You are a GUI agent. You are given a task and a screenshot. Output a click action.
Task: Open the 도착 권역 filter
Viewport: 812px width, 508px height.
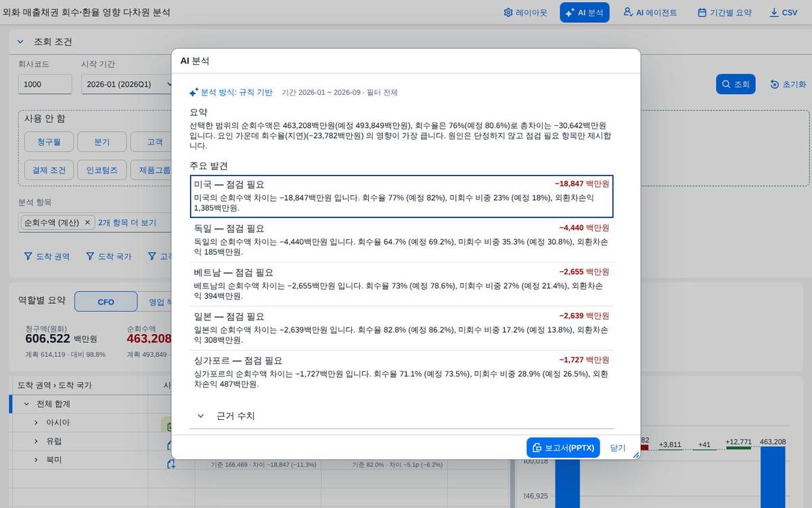(x=47, y=256)
